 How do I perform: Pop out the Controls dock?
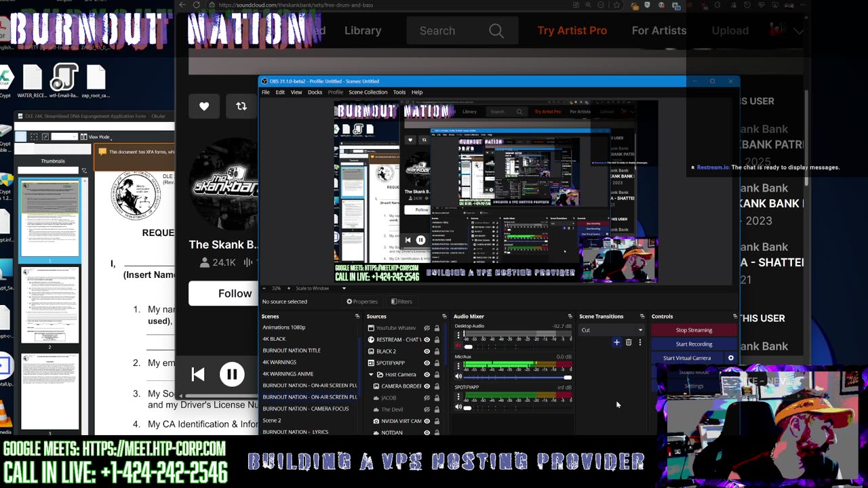click(734, 317)
